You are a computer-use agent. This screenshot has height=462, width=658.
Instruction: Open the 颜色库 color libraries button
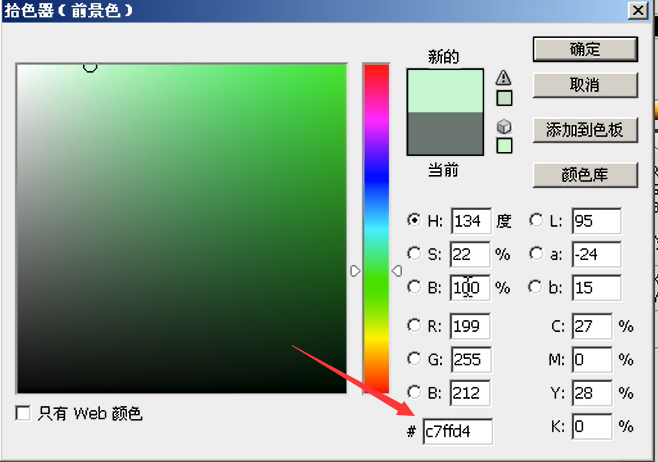coord(585,175)
